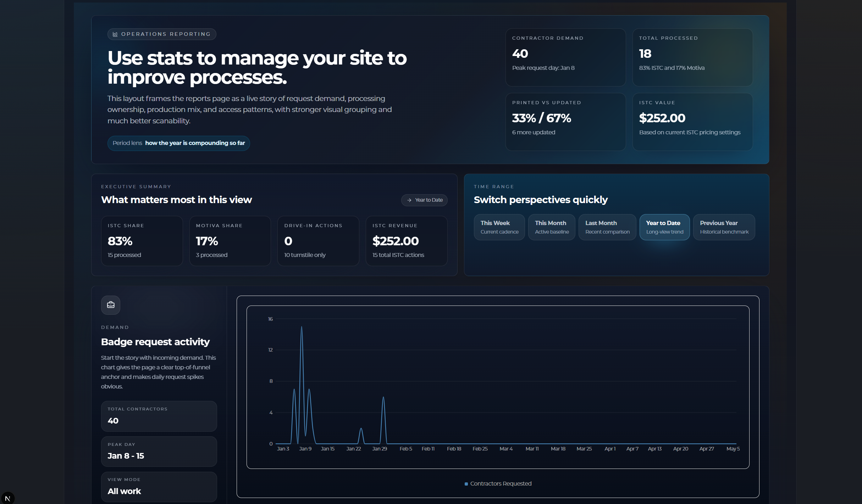Open the ISTC Value card
The image size is (862, 504).
[692, 122]
